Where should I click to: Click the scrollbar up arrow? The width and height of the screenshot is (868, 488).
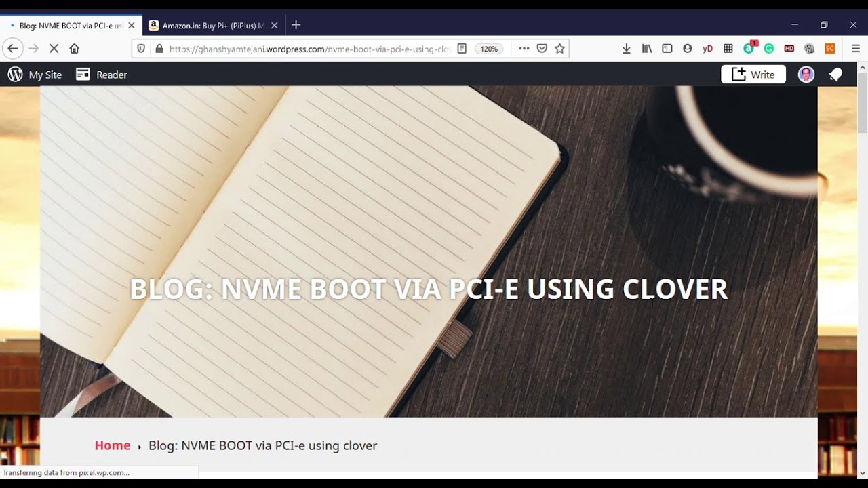[863, 67]
